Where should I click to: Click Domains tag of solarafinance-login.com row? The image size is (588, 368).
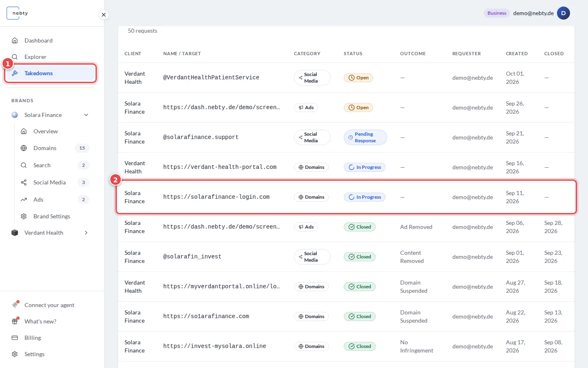311,197
